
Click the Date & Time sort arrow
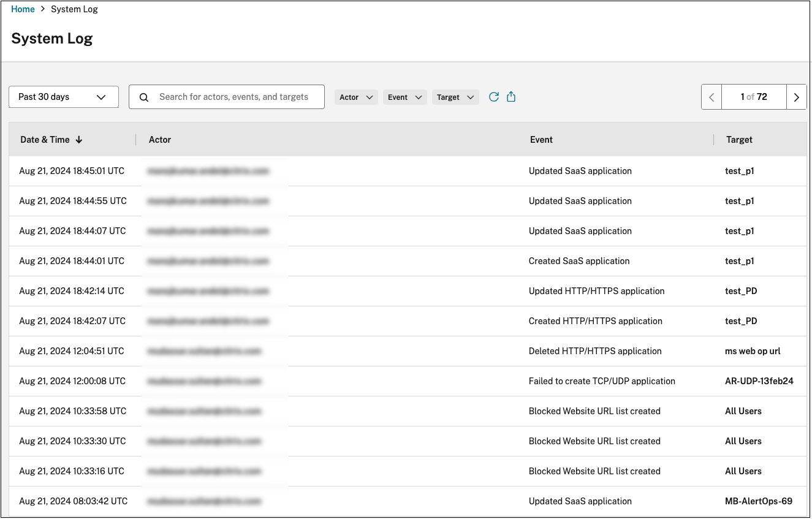tap(79, 140)
